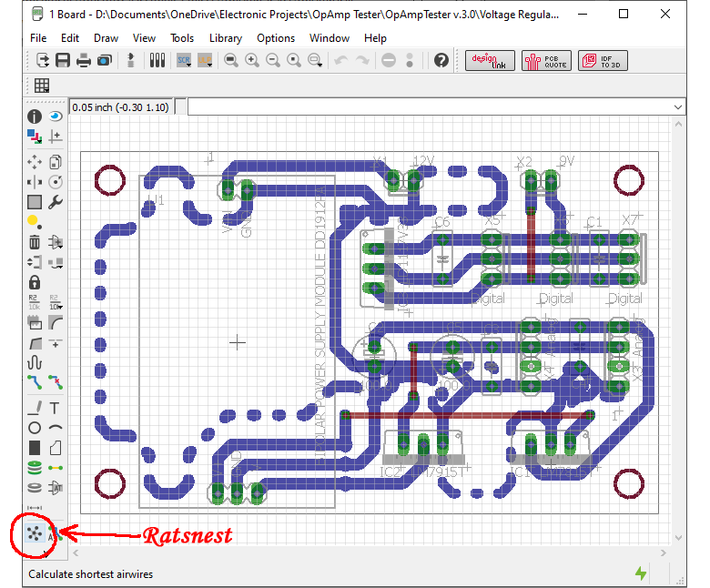The image size is (710, 588).
Task: Select the Meander tool
Action: [x=35, y=362]
